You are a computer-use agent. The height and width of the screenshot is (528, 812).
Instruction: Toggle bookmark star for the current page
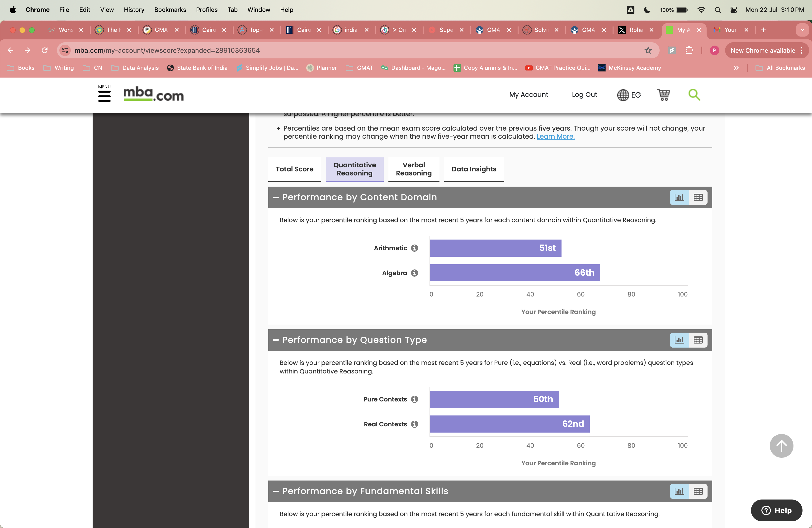(x=648, y=50)
